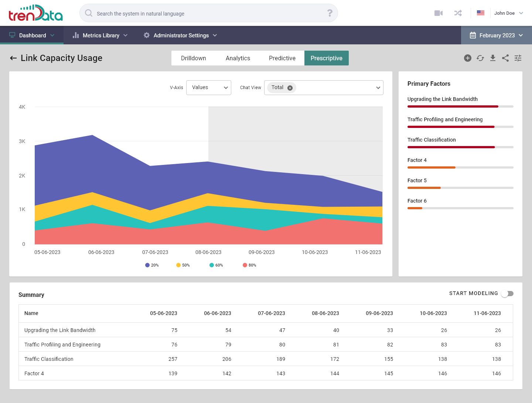Remove the Total chip from Chat View
The width and height of the screenshot is (532, 403).
290,88
